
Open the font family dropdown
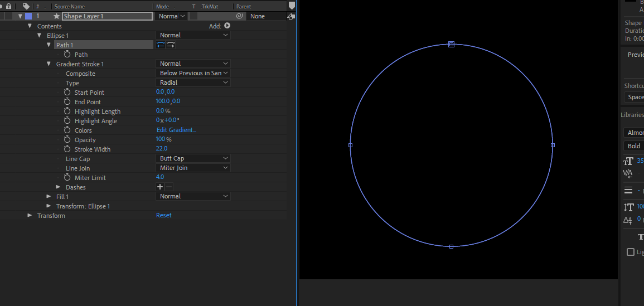(634, 133)
